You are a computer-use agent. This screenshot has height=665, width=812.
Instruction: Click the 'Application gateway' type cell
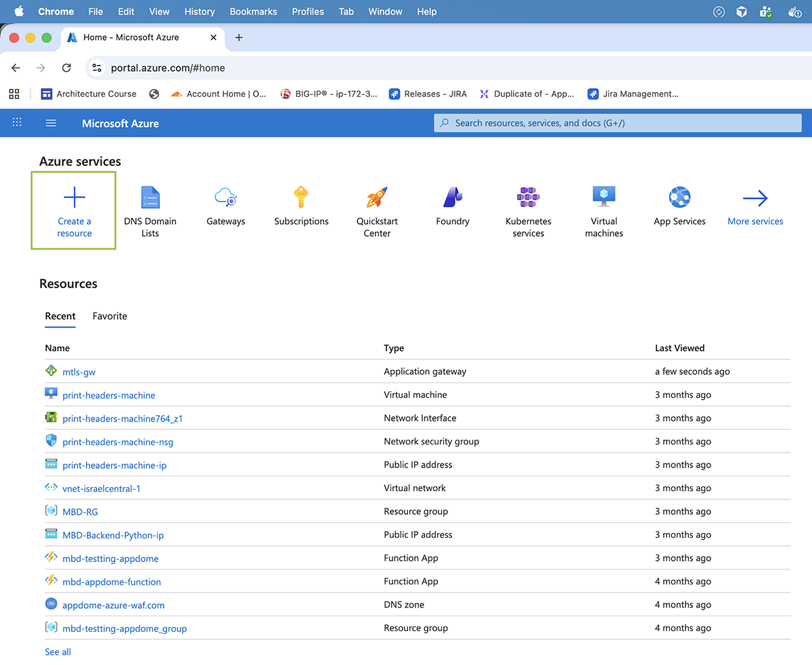pos(425,371)
